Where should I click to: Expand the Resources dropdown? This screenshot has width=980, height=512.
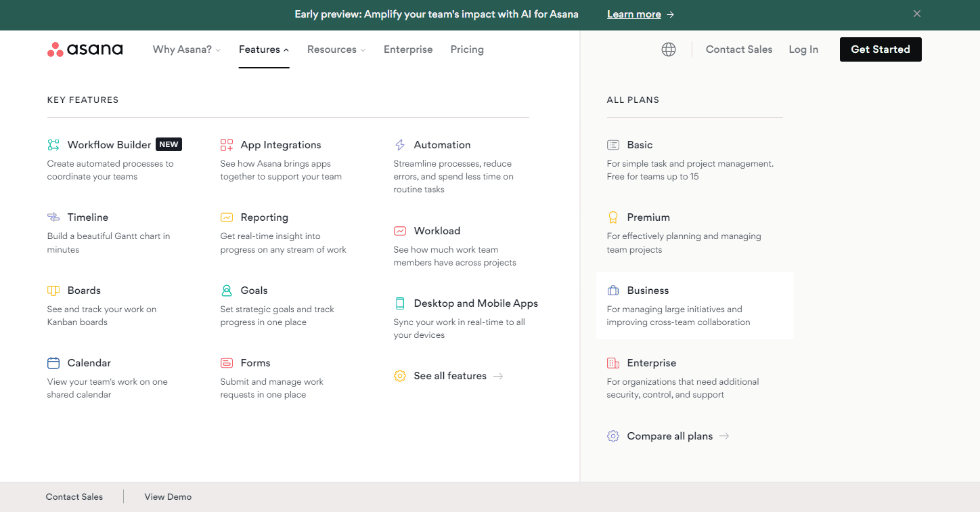tap(336, 49)
